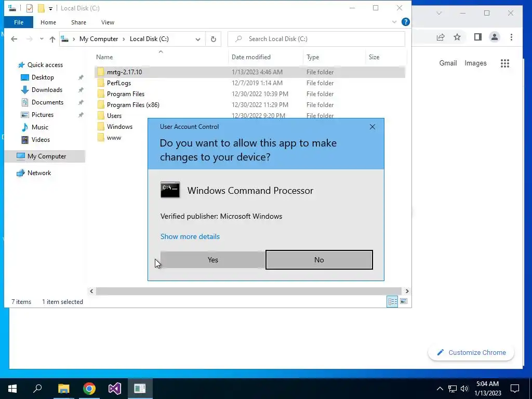Select the Program Files folder row

click(x=250, y=94)
